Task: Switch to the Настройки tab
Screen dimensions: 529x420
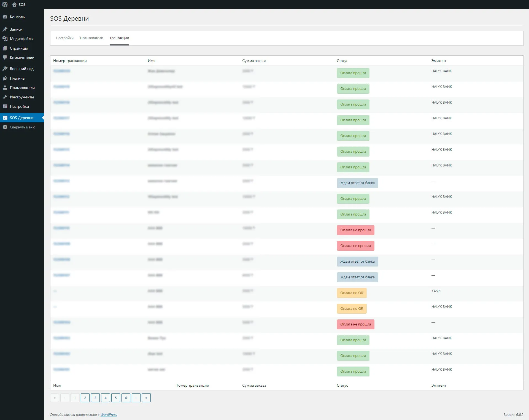Action: pos(64,38)
